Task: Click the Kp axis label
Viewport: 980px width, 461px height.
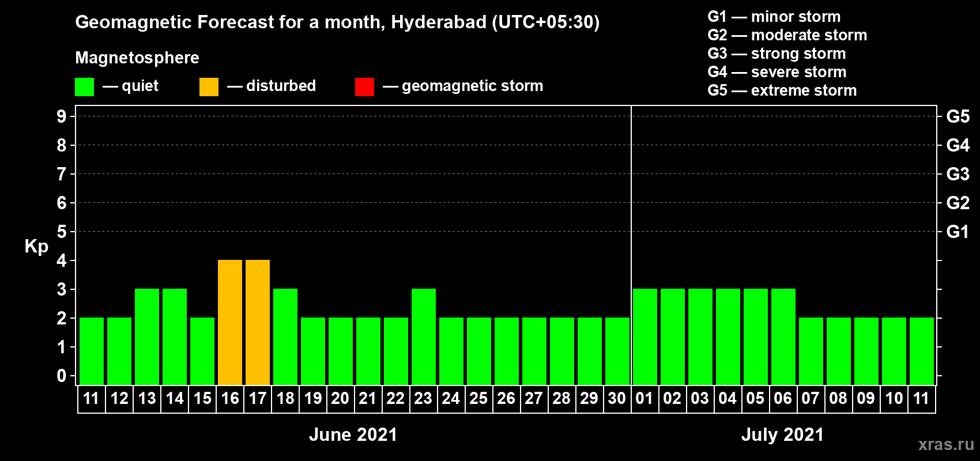Action: click(x=36, y=247)
